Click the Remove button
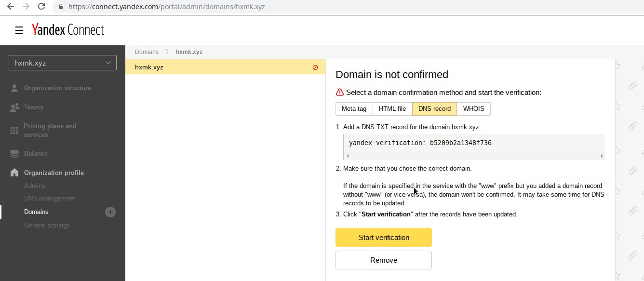This screenshot has width=644, height=281. point(383,260)
